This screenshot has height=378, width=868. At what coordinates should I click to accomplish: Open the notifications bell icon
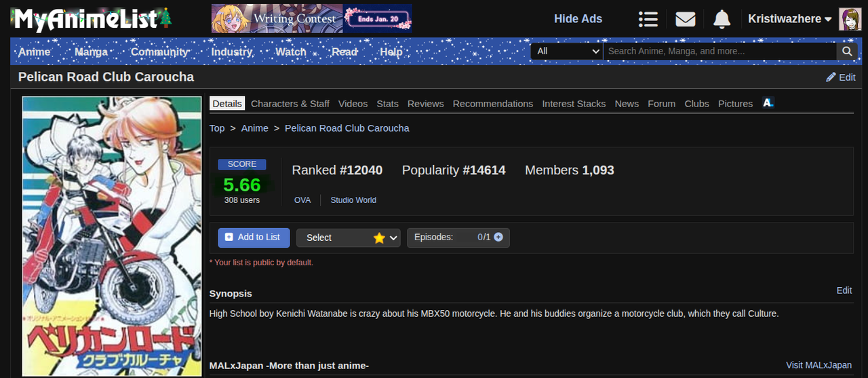point(722,19)
